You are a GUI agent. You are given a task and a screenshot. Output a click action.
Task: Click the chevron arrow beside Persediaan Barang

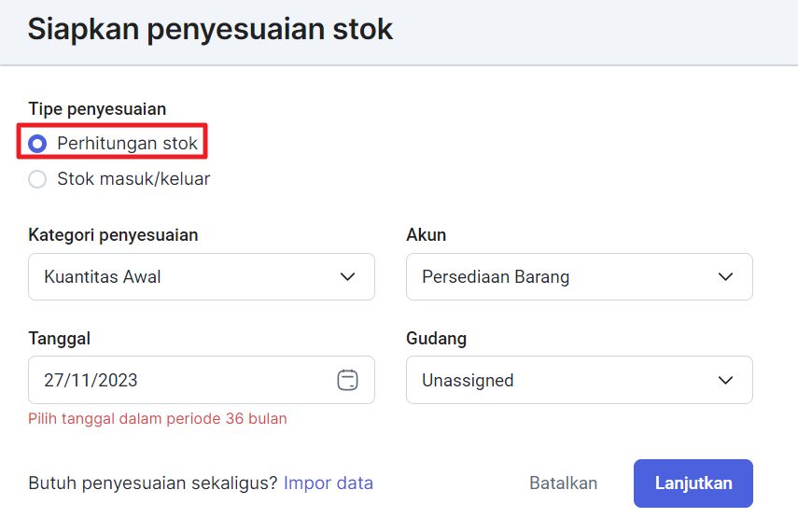[725, 277]
